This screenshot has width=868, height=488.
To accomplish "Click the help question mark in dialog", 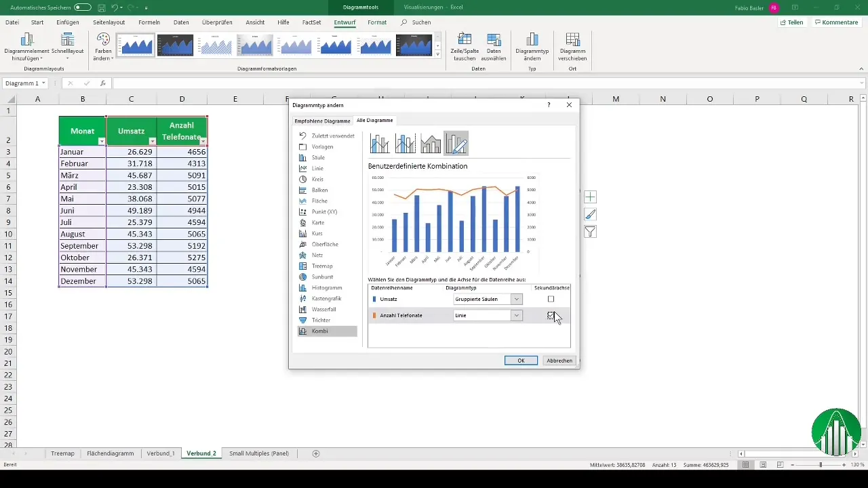I will pos(549,105).
